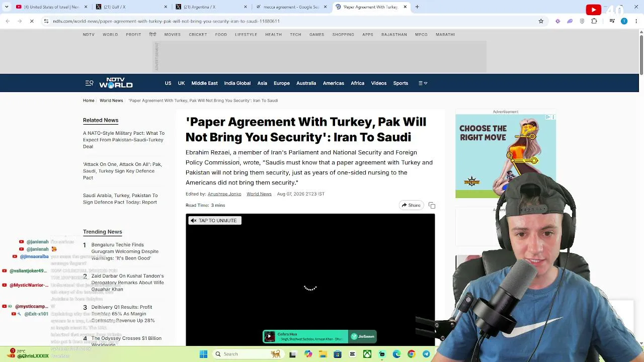Open the tab search dropdown arrow

(x=8, y=7)
